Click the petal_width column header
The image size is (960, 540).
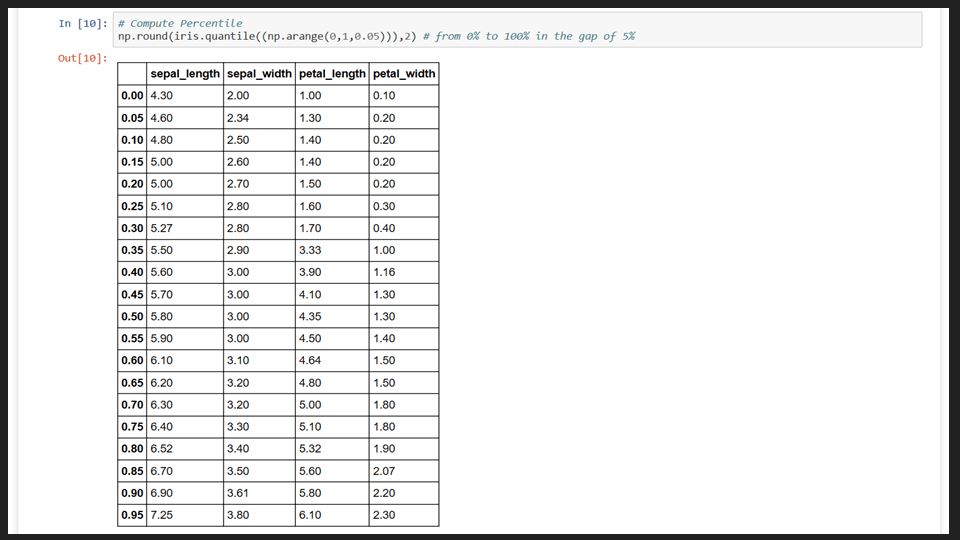[x=404, y=73]
